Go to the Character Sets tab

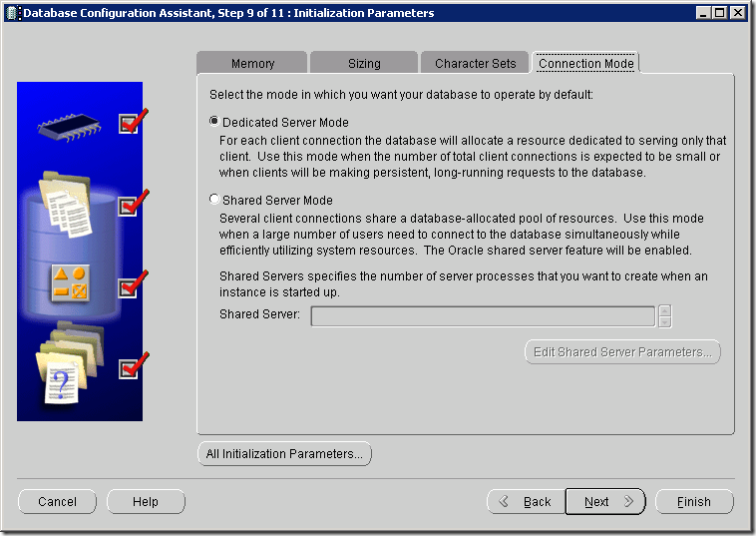[x=475, y=63]
